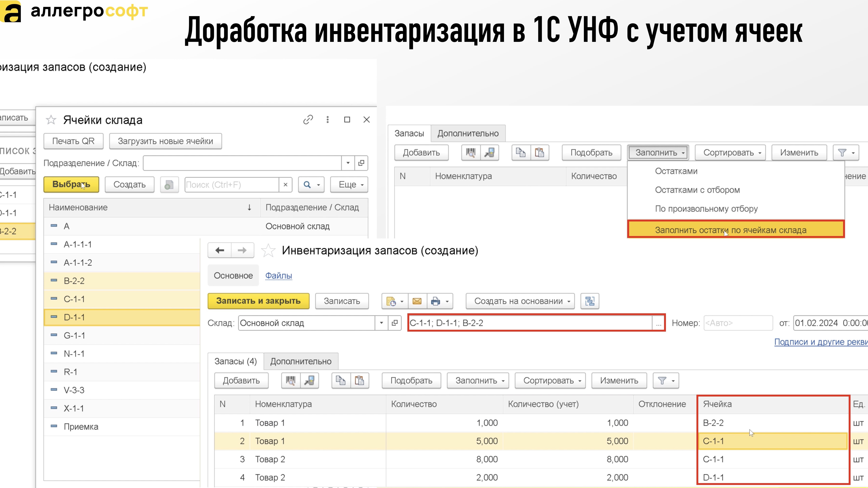The height and width of the screenshot is (488, 868).
Task: Click Загрузить новые ячейки button
Action: tap(165, 141)
